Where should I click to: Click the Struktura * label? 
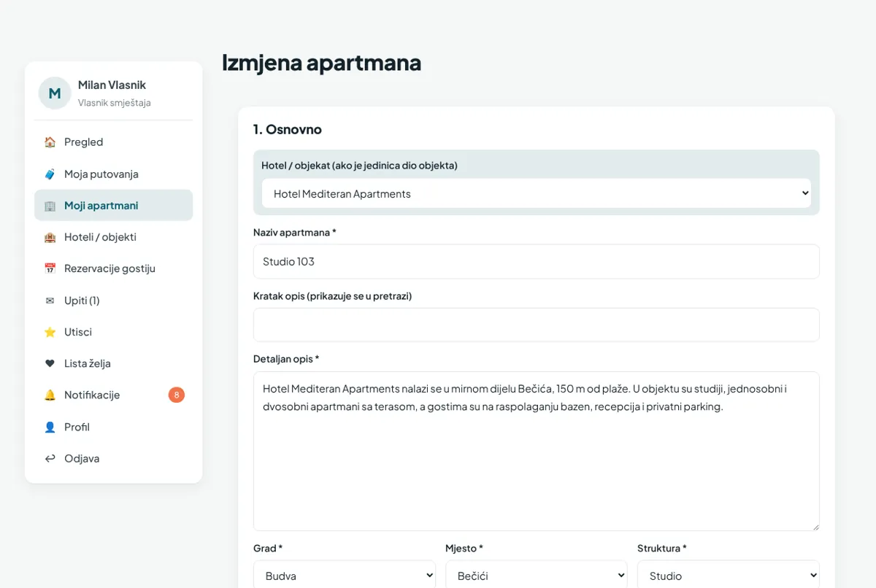[x=662, y=548]
